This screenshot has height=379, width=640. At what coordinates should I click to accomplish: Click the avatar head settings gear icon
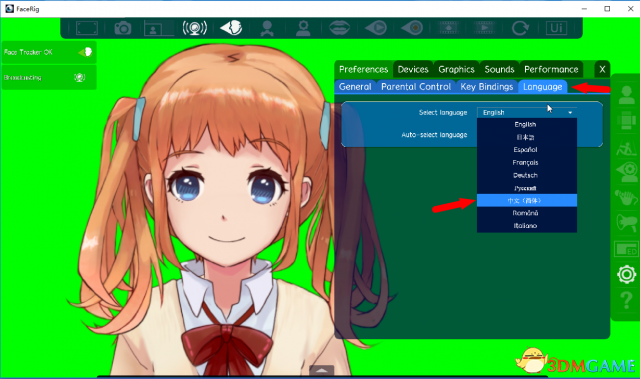click(303, 28)
